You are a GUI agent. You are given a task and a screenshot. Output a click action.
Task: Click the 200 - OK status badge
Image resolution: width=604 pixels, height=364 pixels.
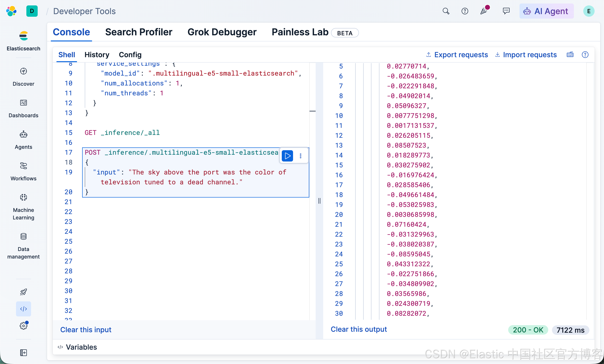point(528,330)
